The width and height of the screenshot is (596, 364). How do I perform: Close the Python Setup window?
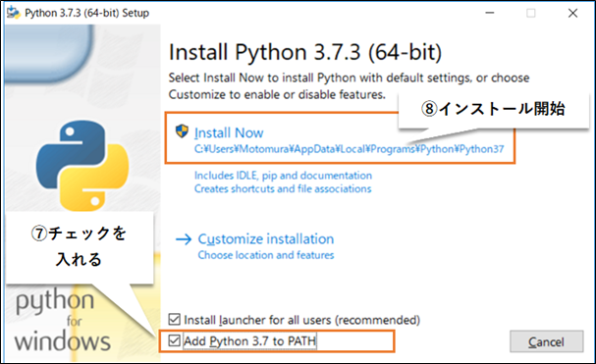point(572,13)
